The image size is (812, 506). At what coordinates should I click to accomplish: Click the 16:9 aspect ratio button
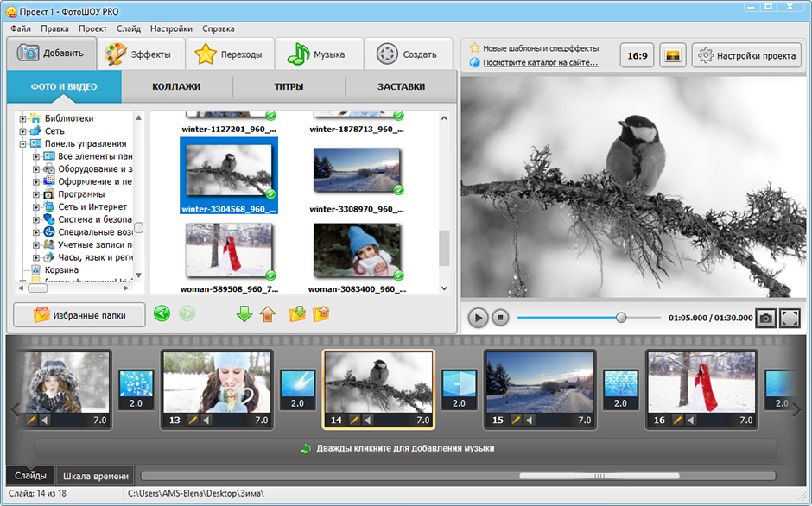point(637,55)
